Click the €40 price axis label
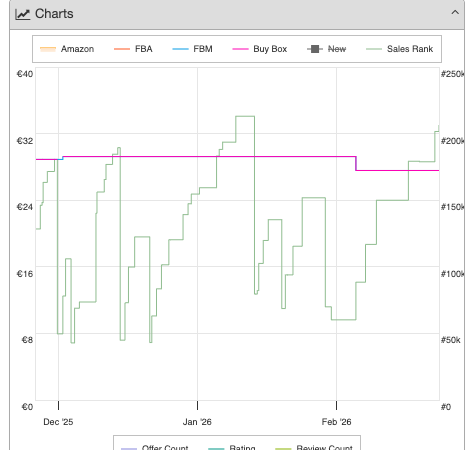Viewport: 474px width, 450px height. 25,74
